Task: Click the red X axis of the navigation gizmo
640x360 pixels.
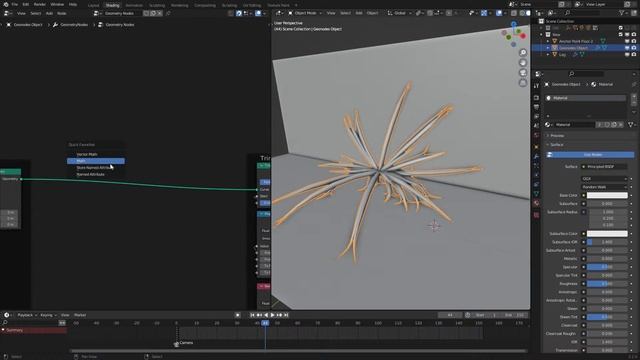Action: [522, 36]
